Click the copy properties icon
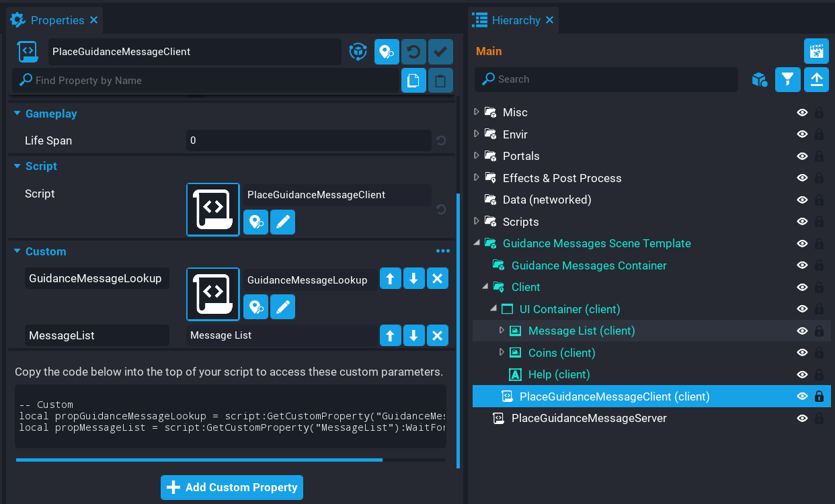 pos(413,81)
